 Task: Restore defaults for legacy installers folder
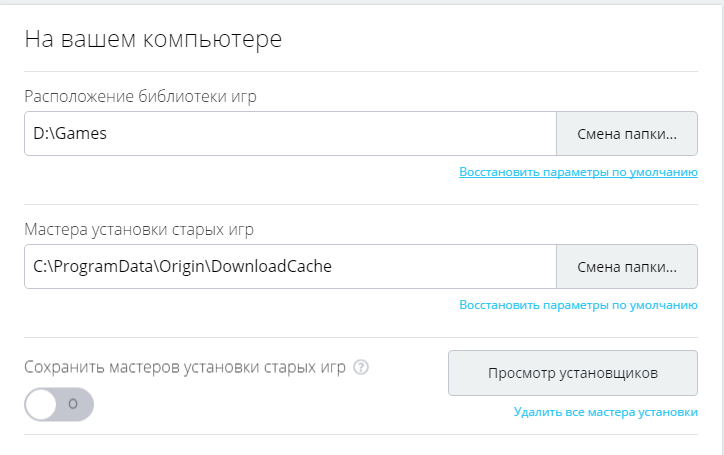click(578, 305)
